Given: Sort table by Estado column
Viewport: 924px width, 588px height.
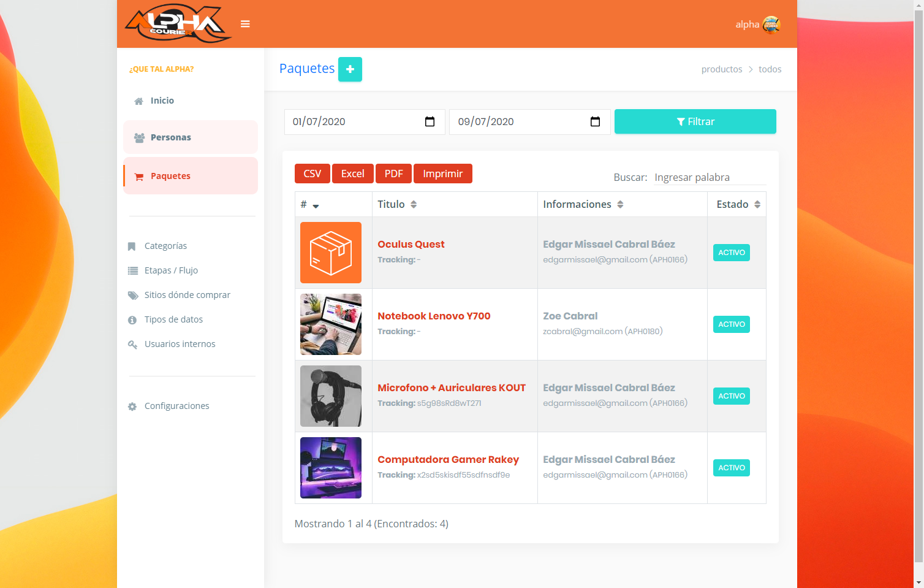Looking at the screenshot, I should click(x=757, y=204).
